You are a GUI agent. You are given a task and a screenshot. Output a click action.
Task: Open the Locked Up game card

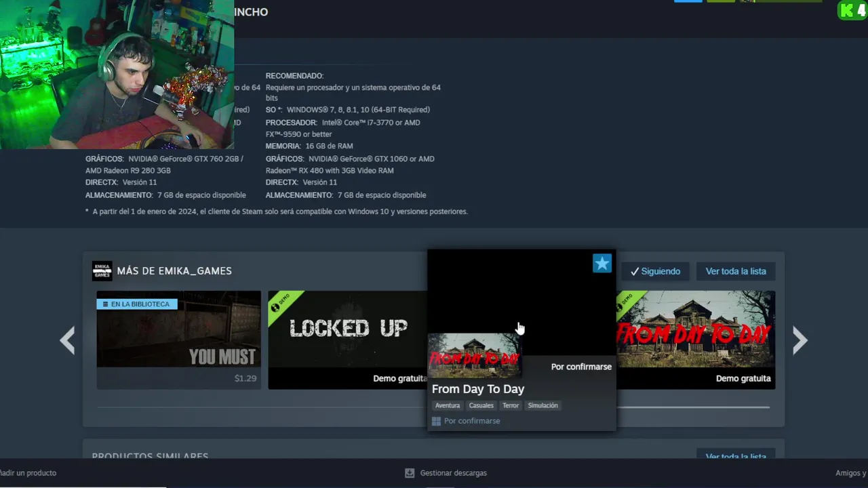347,340
